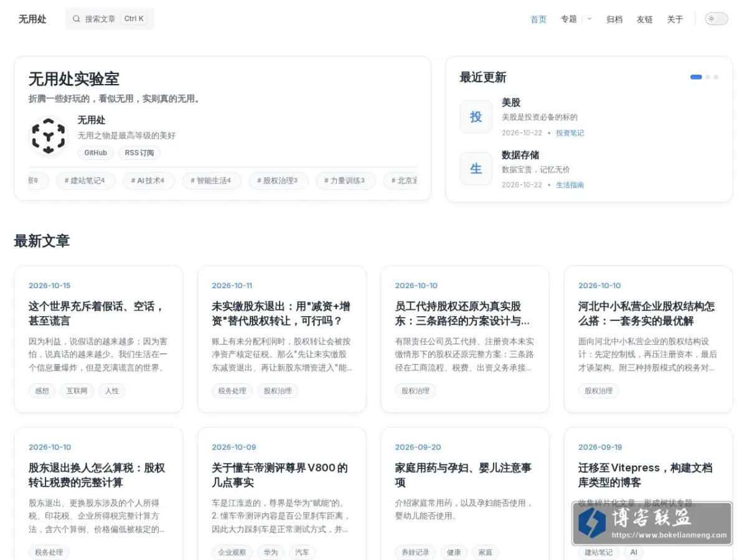
Task: Click the 2026-09-19 article date
Action: tap(601, 447)
